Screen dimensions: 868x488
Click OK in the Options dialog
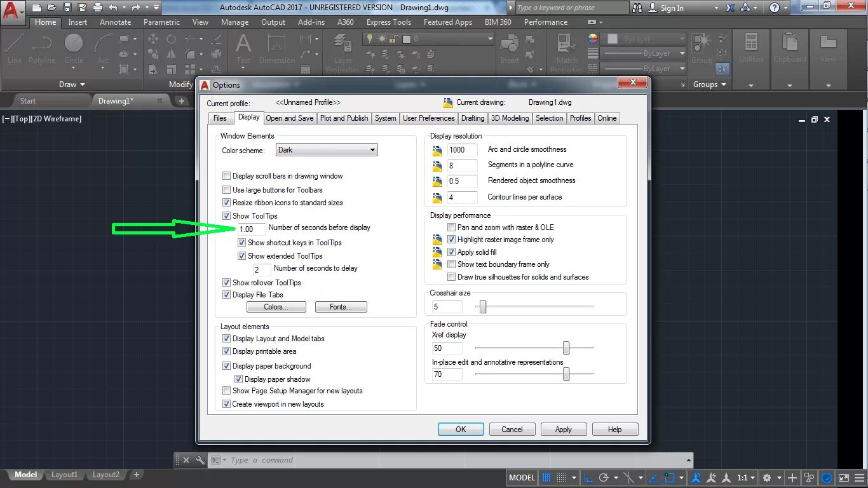coord(461,430)
